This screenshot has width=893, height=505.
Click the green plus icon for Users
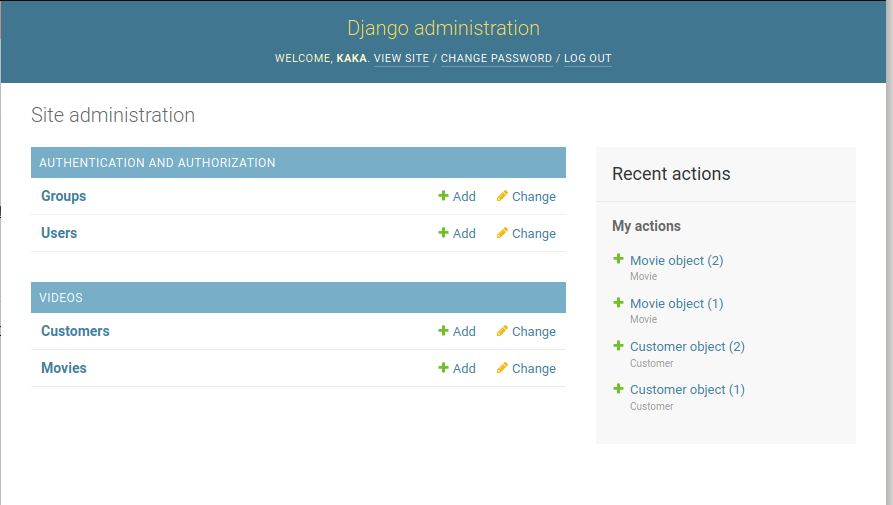click(443, 233)
